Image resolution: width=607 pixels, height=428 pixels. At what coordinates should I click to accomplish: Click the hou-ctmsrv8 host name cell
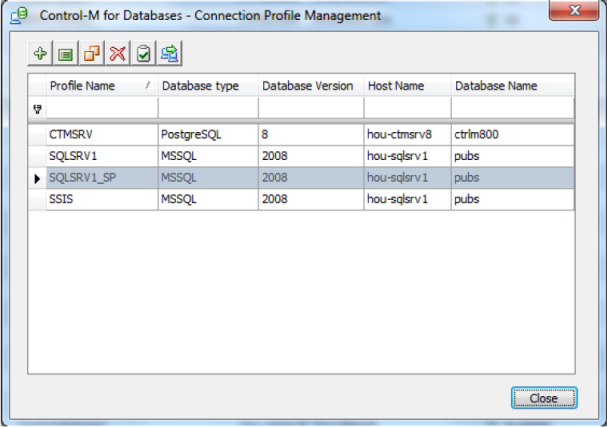coord(408,135)
